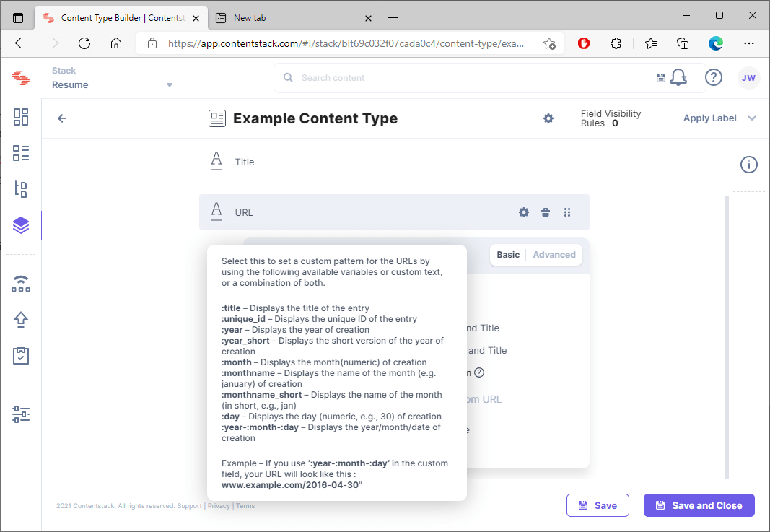Click the help question mark in the header
Screen dimensions: 770x532
coord(714,77)
